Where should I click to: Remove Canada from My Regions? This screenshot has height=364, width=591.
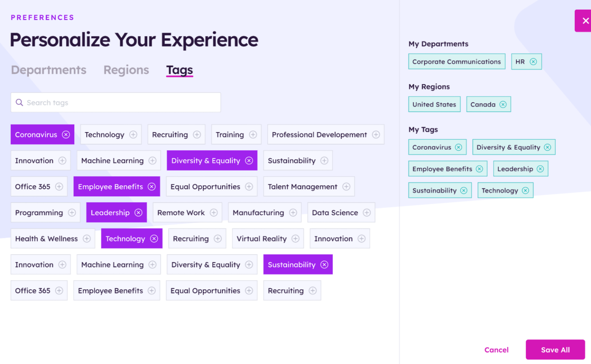tap(503, 104)
